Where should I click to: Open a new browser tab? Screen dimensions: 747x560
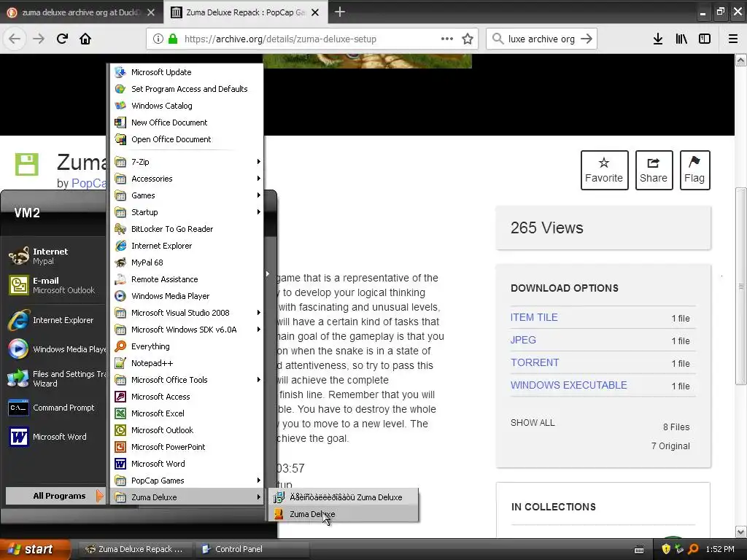(340, 12)
